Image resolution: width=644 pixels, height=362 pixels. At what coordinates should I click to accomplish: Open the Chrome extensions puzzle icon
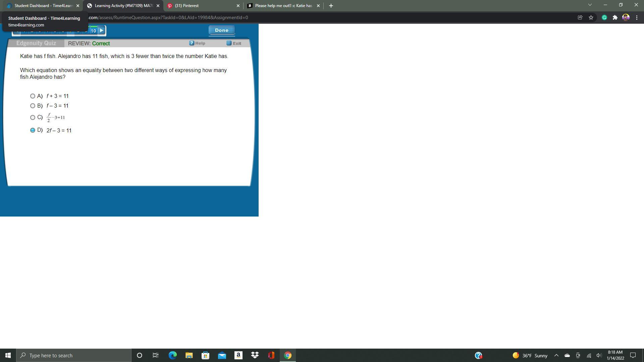pos(615,17)
